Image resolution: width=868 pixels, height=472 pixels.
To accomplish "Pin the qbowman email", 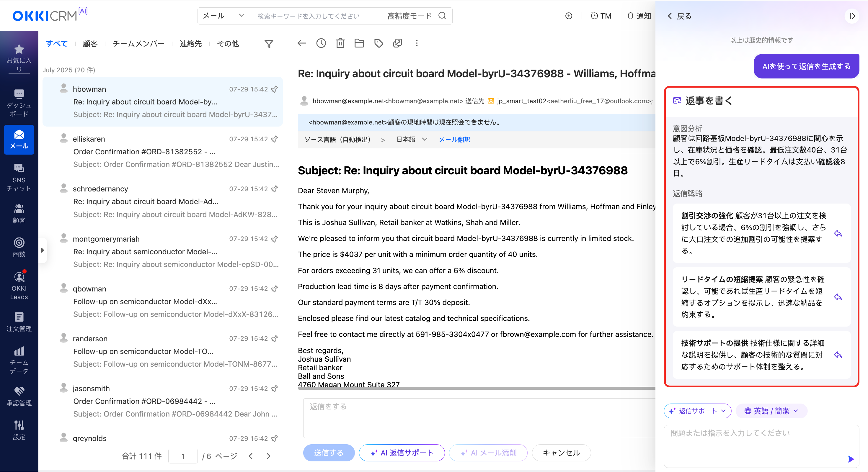I will click(x=274, y=289).
